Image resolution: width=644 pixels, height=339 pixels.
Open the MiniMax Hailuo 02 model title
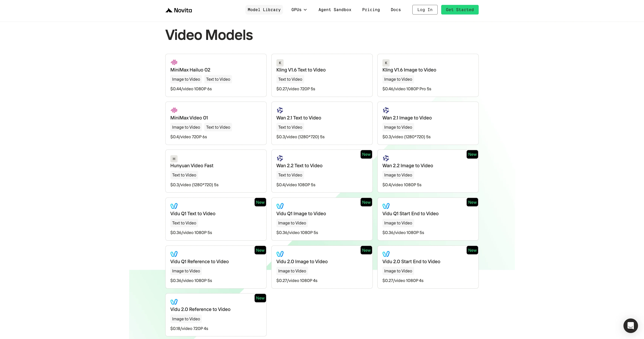click(x=190, y=70)
